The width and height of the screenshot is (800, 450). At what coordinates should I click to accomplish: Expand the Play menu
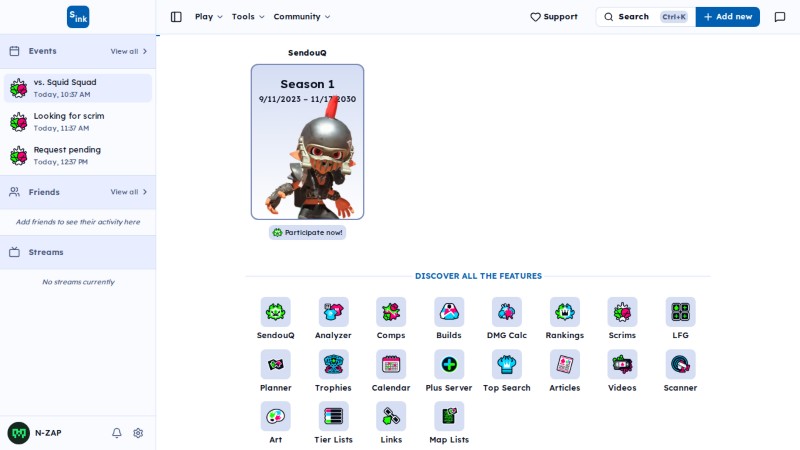click(x=209, y=17)
